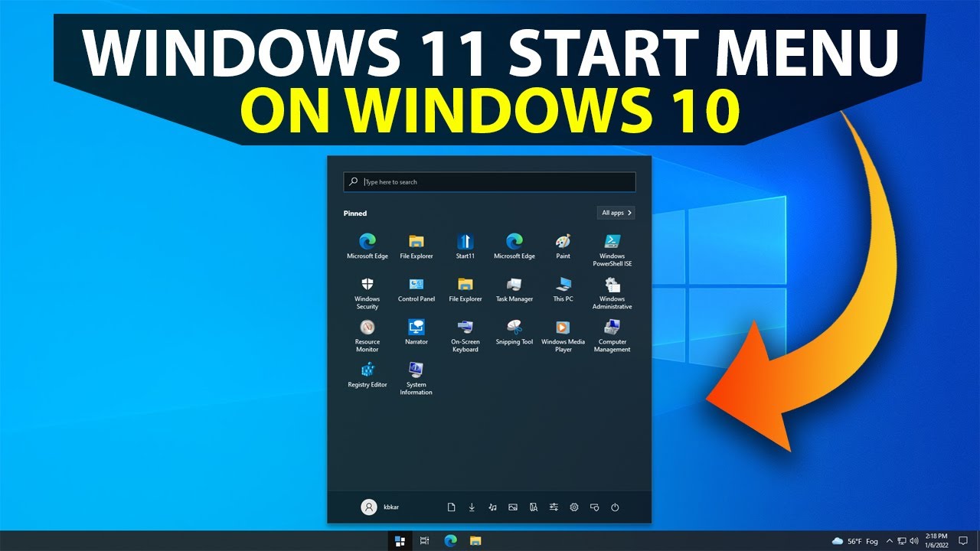The image size is (980, 551).
Task: Open Settings gear in Start footer
Action: pyautogui.click(x=574, y=507)
